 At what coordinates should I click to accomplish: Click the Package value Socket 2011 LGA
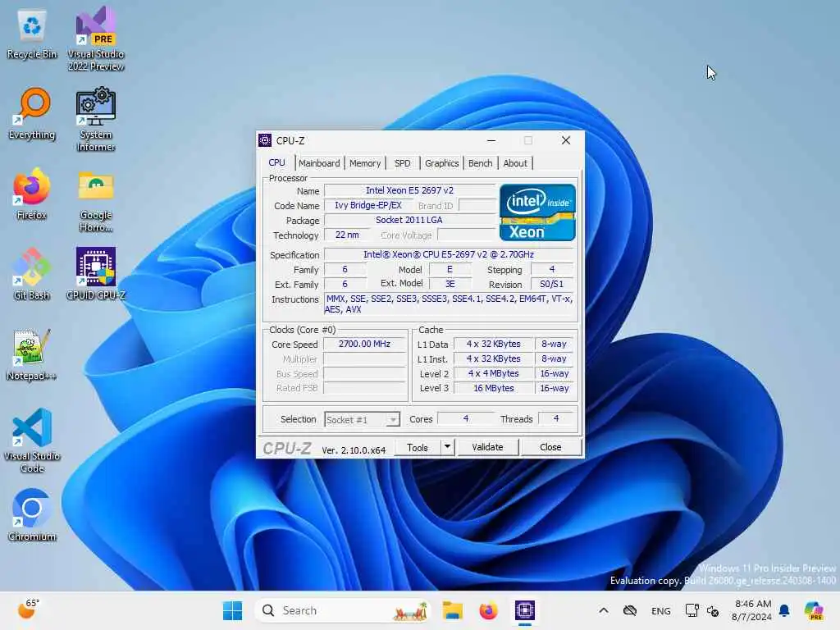click(x=409, y=220)
